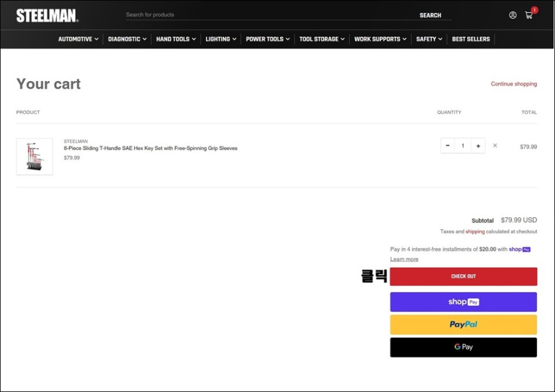Expand the TOOL STORAGE menu
The height and width of the screenshot is (392, 555).
coord(322,39)
